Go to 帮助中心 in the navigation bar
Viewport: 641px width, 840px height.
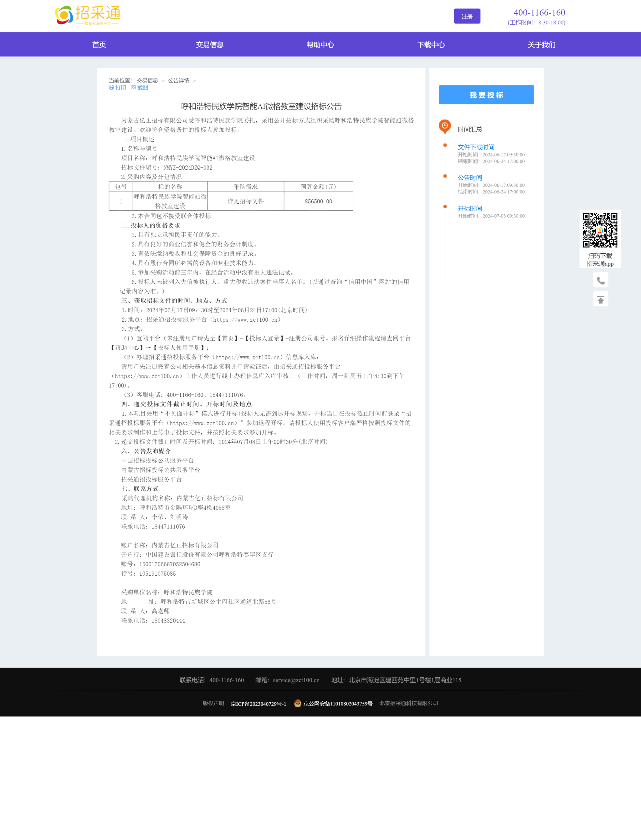pos(320,45)
